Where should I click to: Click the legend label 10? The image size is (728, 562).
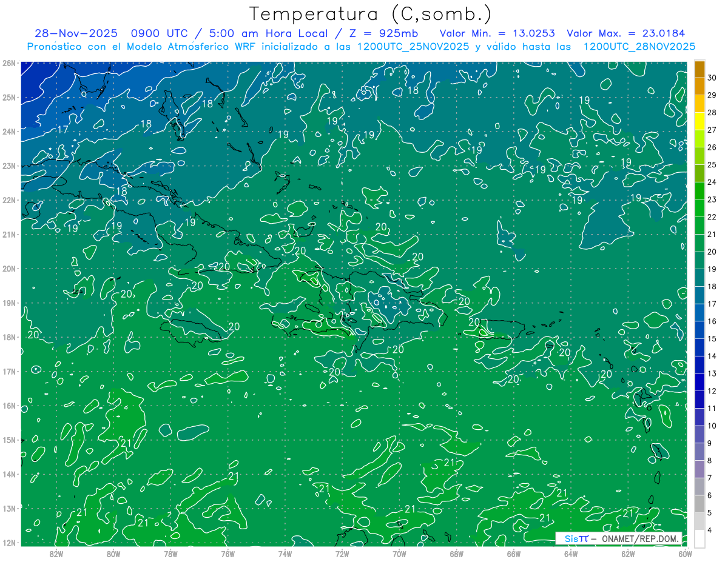[712, 426]
